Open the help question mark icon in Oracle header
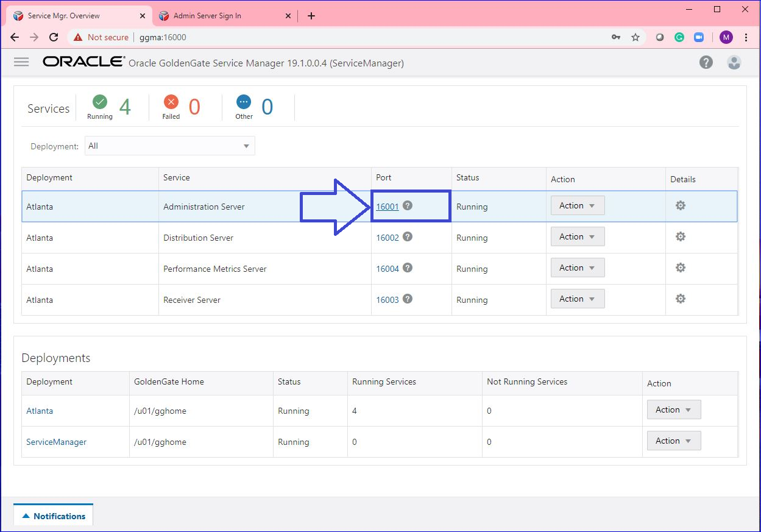Viewport: 761px width, 532px height. tap(706, 62)
